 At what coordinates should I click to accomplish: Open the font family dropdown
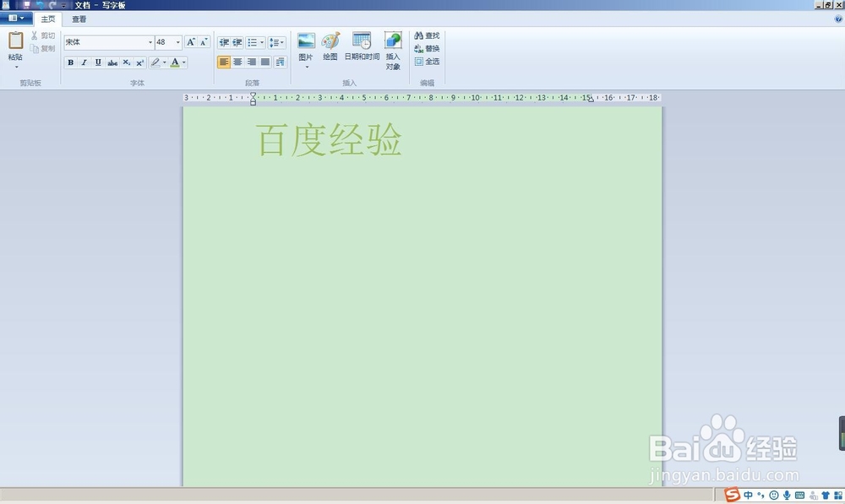(150, 42)
